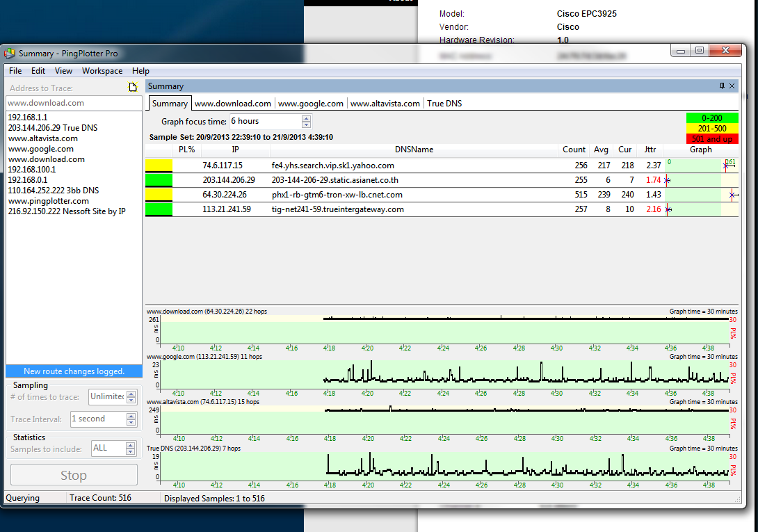Click the yellow status block for 74.6.117.15
758x532 pixels.
(x=159, y=166)
